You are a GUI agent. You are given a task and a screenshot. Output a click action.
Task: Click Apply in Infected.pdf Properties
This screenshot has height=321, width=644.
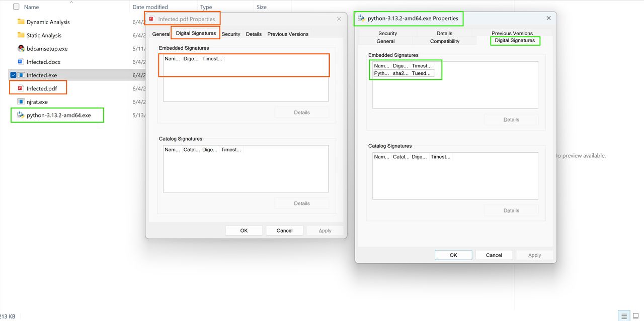pyautogui.click(x=325, y=231)
